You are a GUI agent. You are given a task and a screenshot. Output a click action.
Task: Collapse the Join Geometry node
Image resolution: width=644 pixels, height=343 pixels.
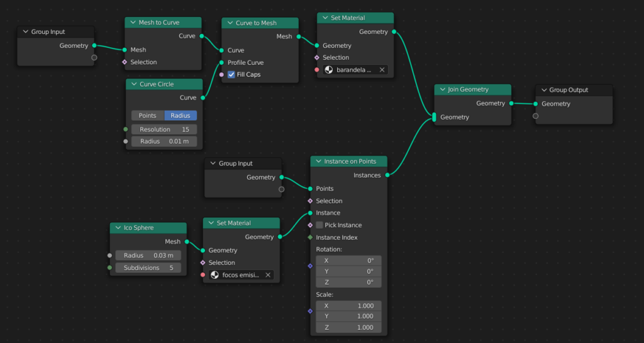pyautogui.click(x=442, y=90)
